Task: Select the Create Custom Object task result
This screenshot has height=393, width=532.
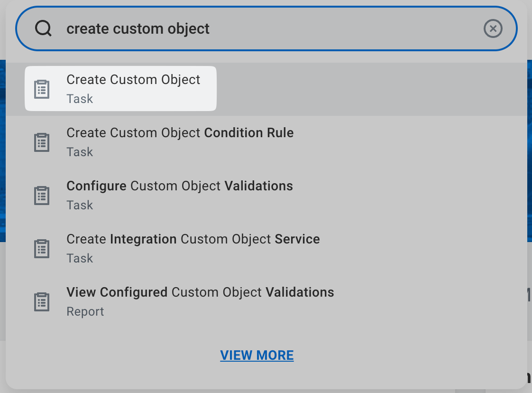Action: tap(133, 80)
